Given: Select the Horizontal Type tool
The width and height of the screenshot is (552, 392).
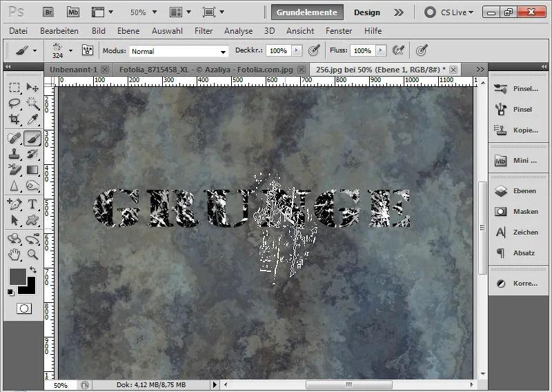Looking at the screenshot, I should coord(32,204).
